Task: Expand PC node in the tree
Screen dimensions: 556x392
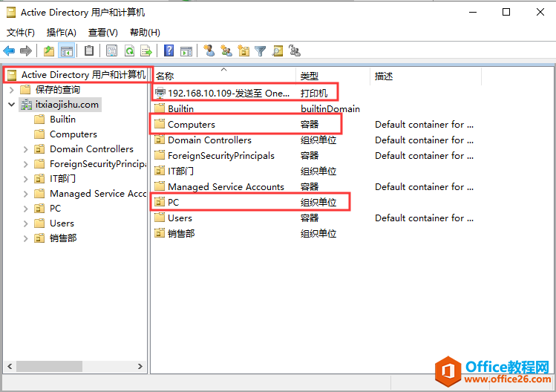Action: click(x=25, y=209)
